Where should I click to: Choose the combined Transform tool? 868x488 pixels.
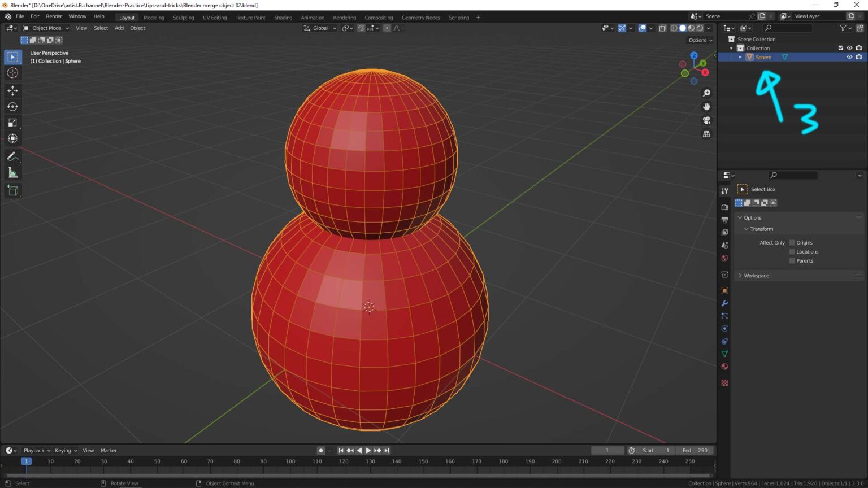click(12, 138)
